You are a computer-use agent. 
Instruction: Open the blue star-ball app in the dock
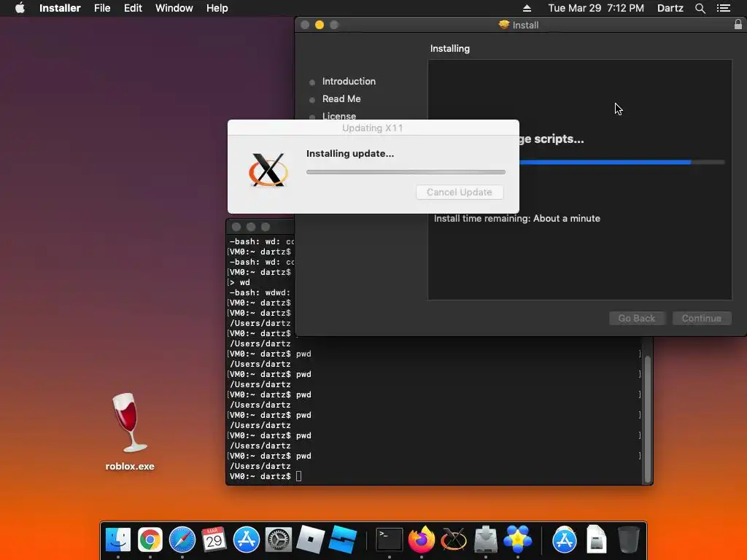coord(517,540)
